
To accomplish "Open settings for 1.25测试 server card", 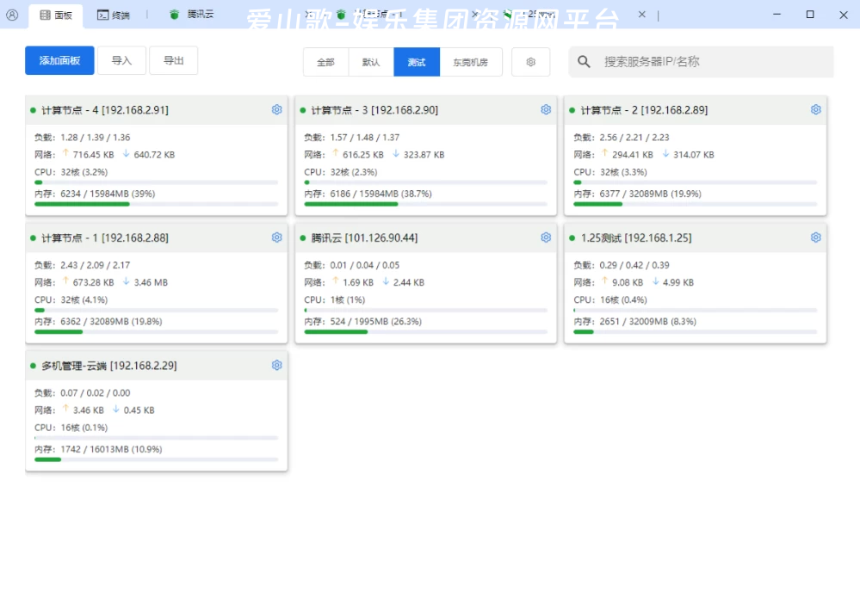I will coord(815,237).
